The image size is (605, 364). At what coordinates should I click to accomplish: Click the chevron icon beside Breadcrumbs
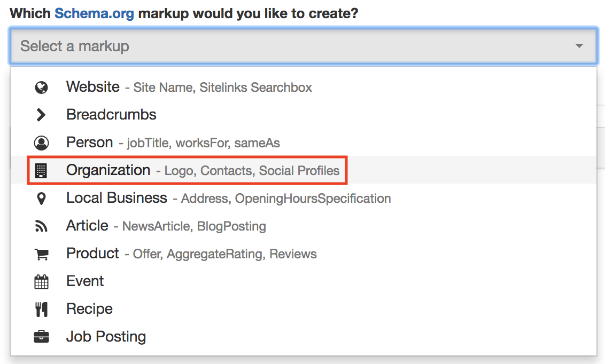(41, 115)
